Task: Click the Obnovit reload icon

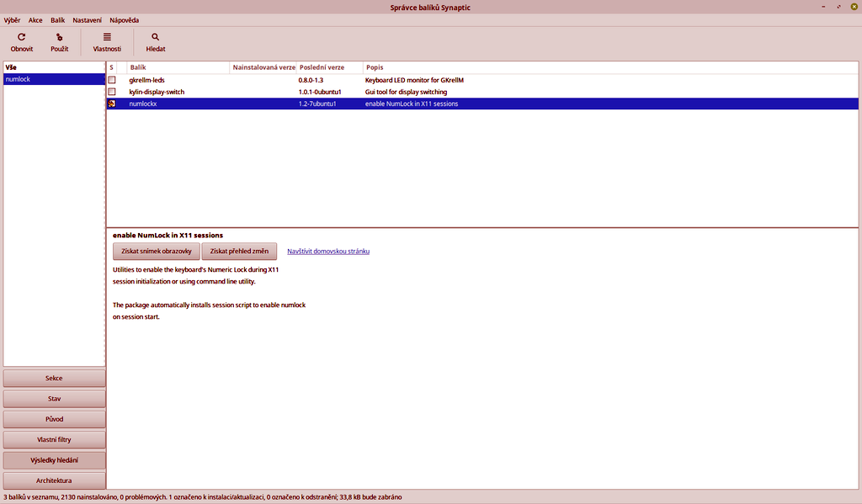Action: pyautogui.click(x=20, y=37)
